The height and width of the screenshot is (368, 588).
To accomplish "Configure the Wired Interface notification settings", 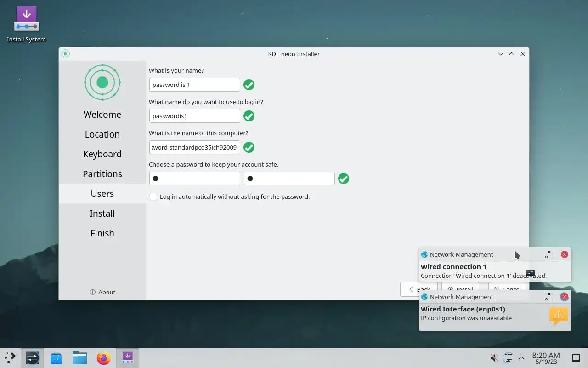I will [549, 297].
